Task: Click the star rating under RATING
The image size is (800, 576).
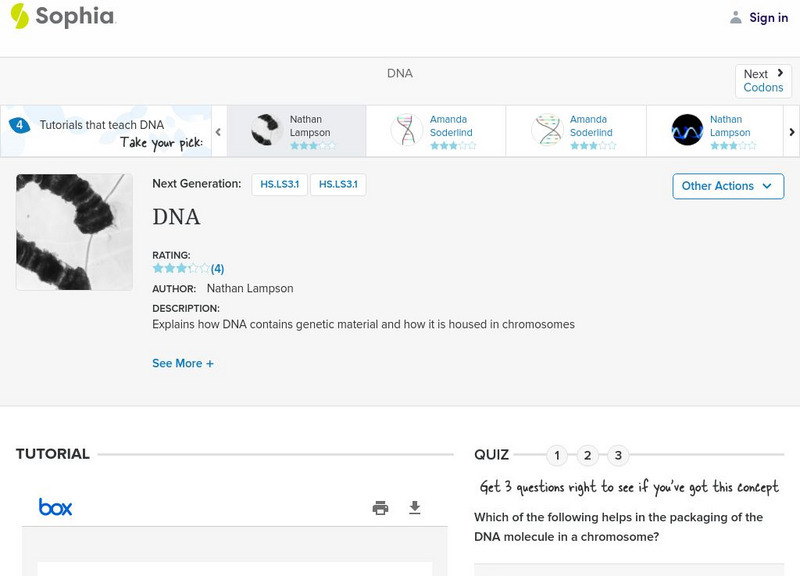Action: pyautogui.click(x=181, y=269)
